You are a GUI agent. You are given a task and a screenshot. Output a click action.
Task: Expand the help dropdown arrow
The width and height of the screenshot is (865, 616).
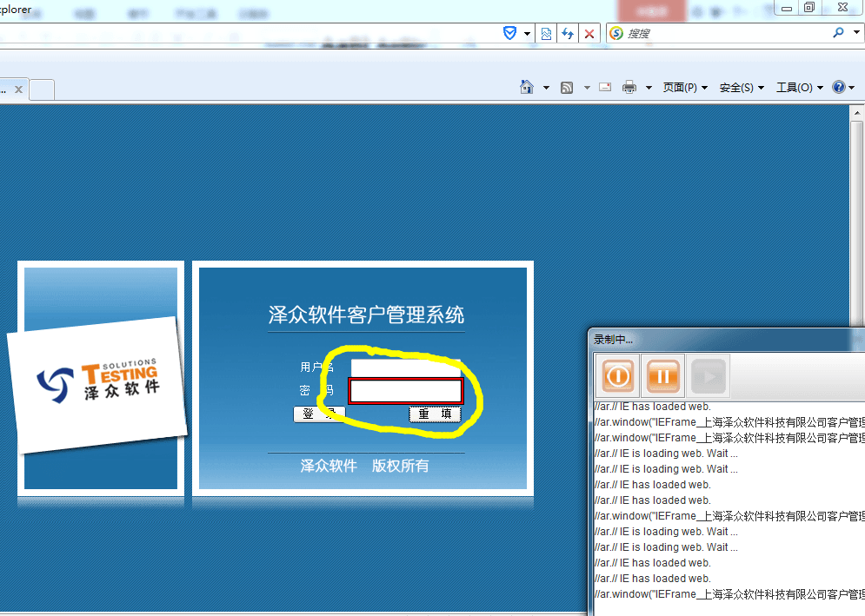(852, 88)
